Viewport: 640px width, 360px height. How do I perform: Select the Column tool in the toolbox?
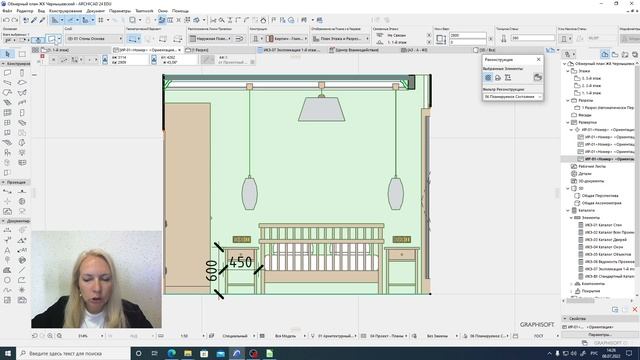pos(22,73)
